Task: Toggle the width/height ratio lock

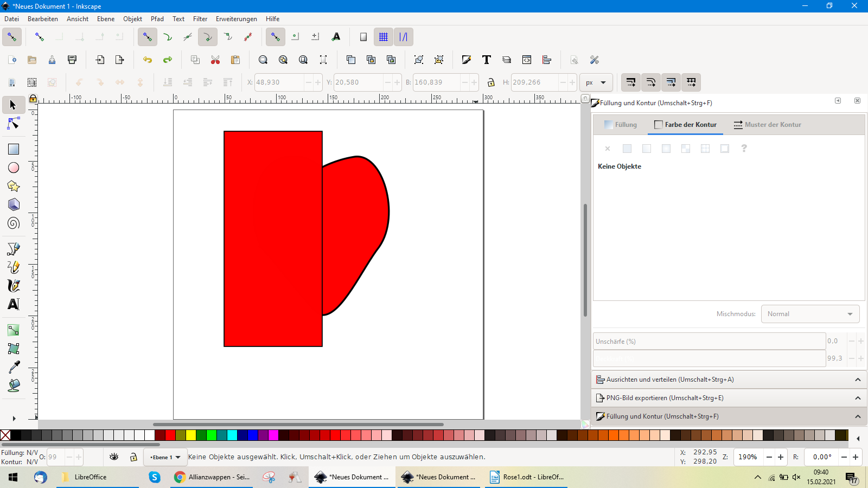Action: click(491, 82)
